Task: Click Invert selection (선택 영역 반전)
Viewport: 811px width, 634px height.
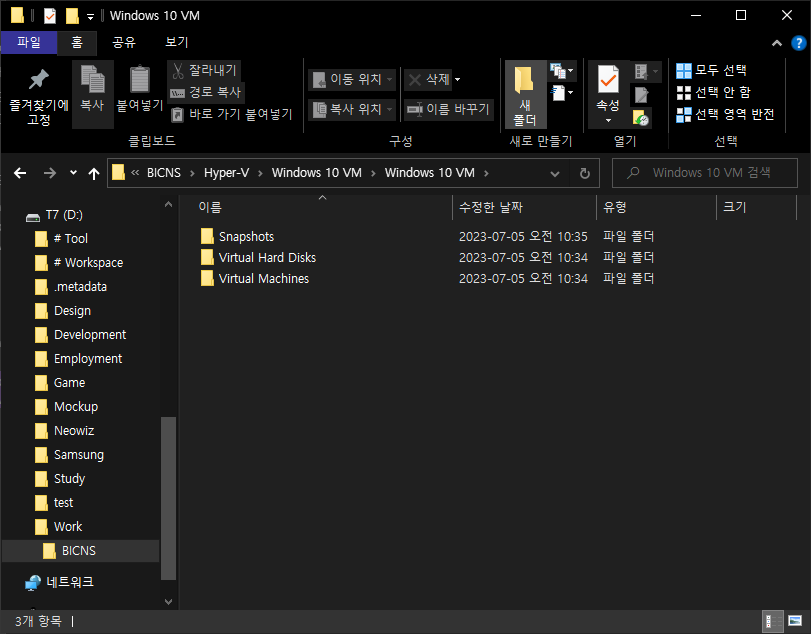Action: pyautogui.click(x=725, y=114)
